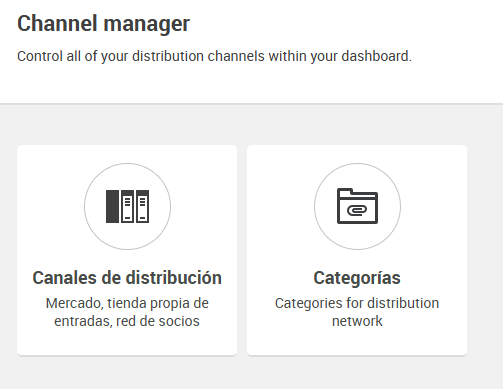This screenshot has width=503, height=389.
Task: Click the folder tab of the Categorías icon
Action: pos(345,191)
